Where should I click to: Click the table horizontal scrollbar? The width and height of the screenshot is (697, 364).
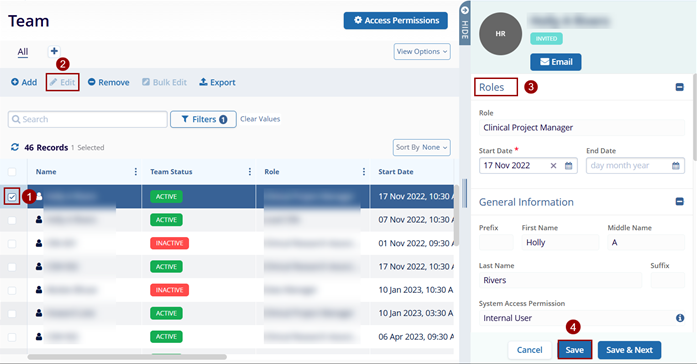click(x=127, y=356)
